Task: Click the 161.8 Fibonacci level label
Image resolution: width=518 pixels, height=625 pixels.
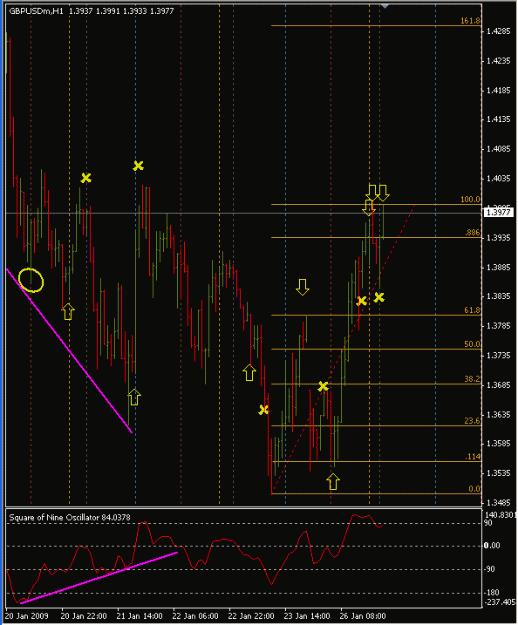Action: point(470,21)
